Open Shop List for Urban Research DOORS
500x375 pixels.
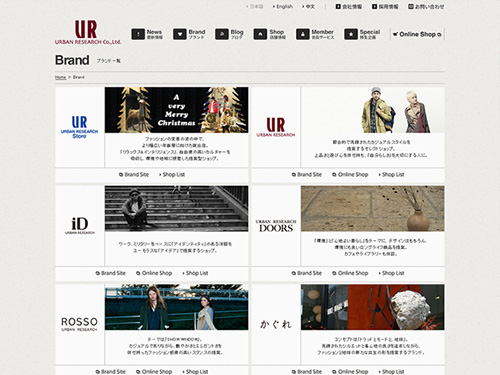tap(391, 273)
